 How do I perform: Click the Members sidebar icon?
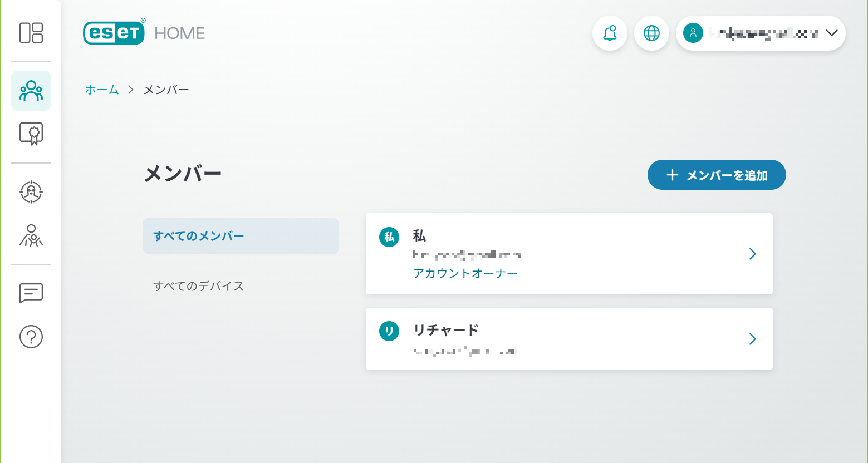point(31,91)
